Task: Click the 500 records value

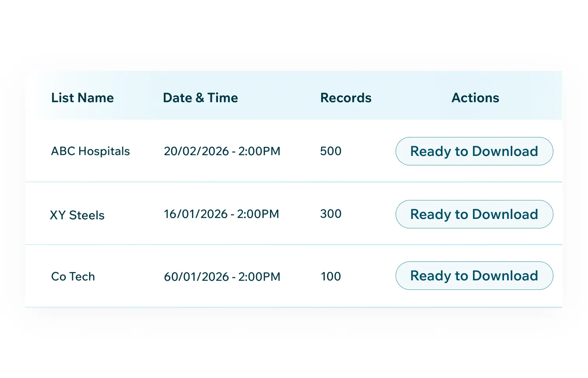Action: (331, 151)
